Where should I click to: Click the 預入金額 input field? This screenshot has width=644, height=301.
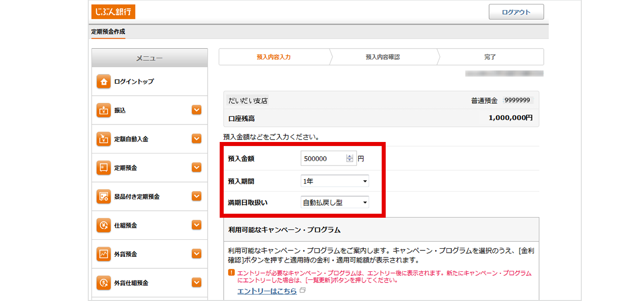(324, 159)
